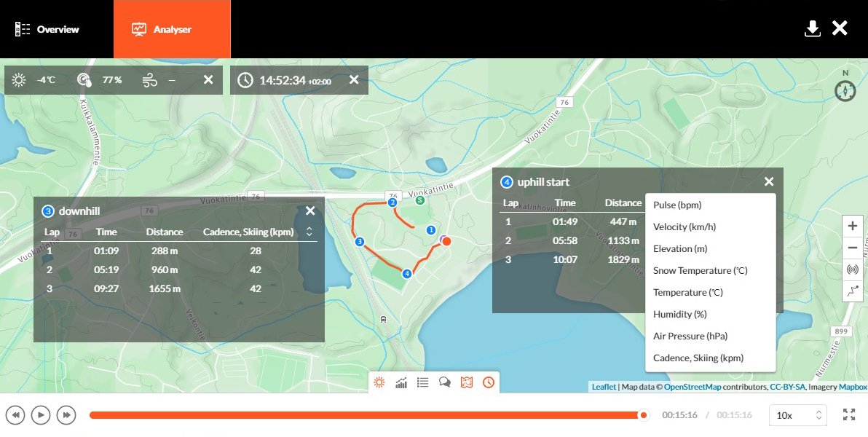Screen dimensions: 868x437
Task: Choose Snow Temperature (°C) option
Action: point(710,270)
